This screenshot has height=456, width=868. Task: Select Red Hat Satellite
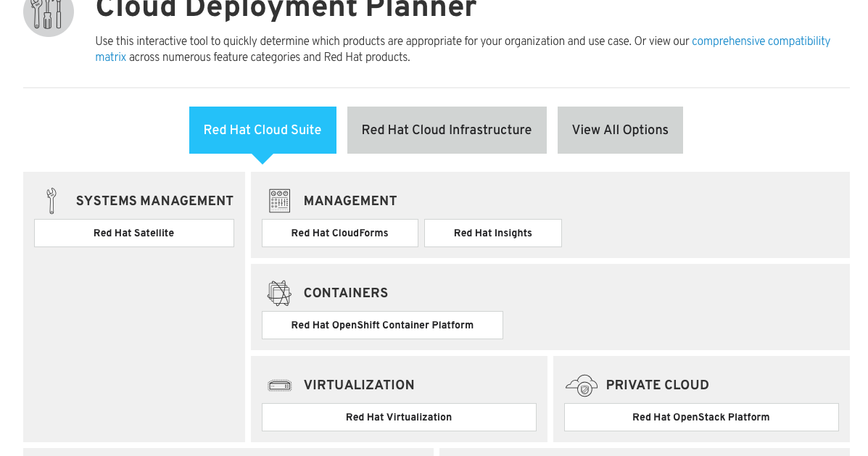tap(133, 233)
